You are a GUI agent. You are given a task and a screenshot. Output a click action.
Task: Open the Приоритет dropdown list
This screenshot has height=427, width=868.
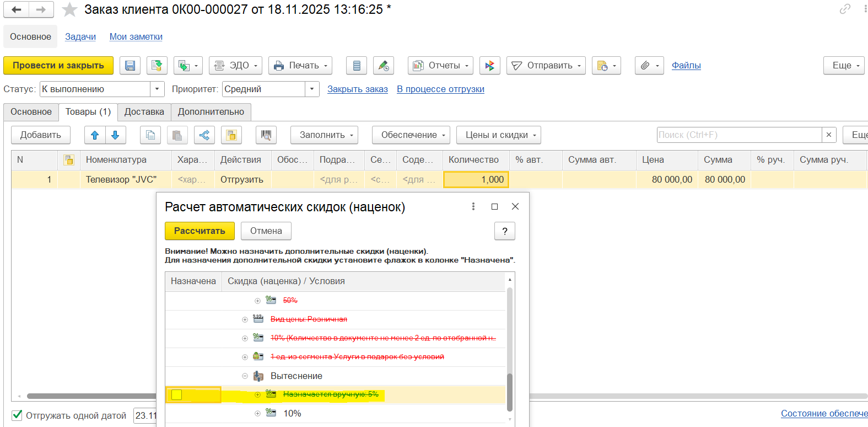[312, 89]
